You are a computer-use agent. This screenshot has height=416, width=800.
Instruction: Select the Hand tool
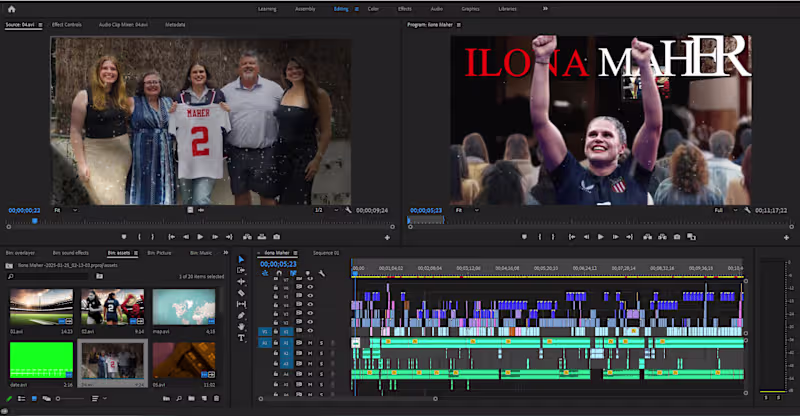click(x=241, y=326)
